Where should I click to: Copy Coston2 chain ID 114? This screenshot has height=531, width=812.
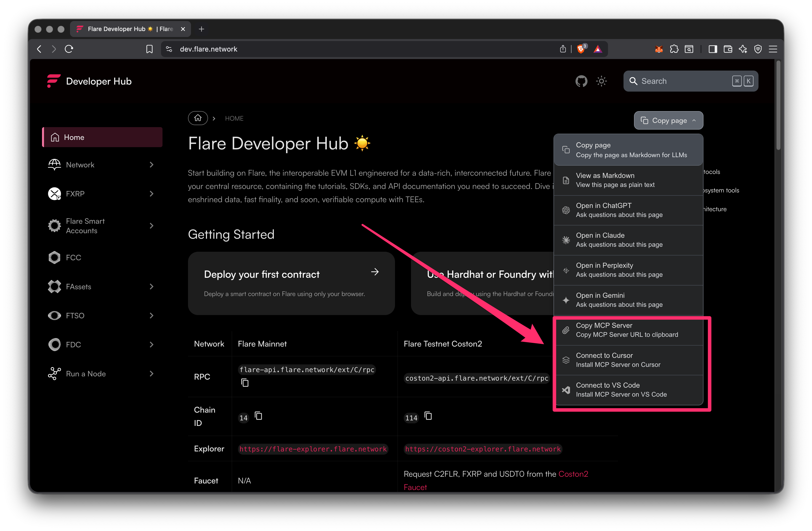[x=428, y=416]
